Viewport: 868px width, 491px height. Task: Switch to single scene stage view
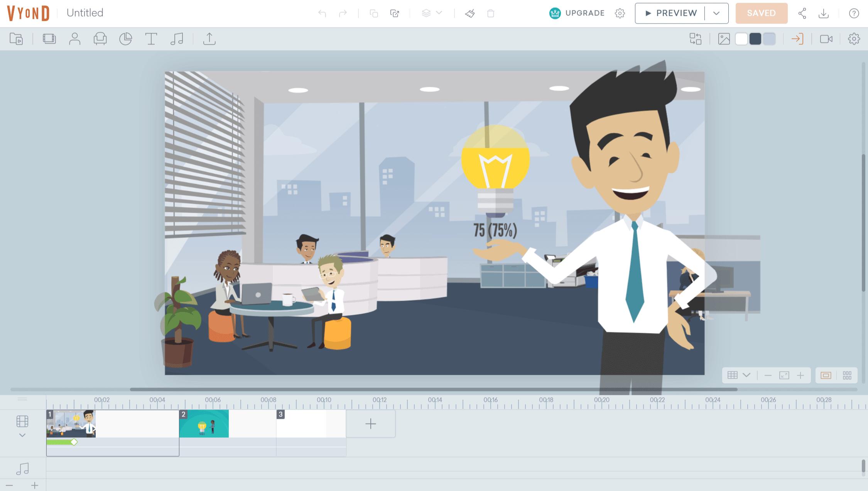coord(826,376)
